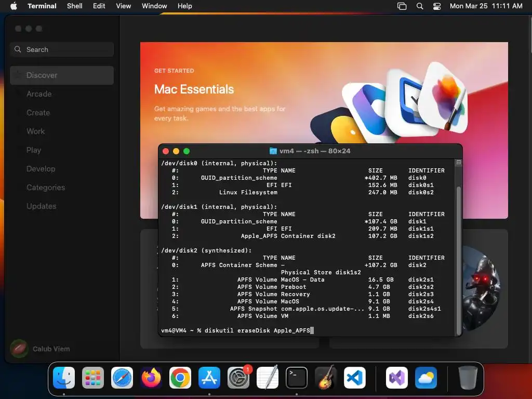Click the folder proxy icon in Terminal title

tap(273, 151)
